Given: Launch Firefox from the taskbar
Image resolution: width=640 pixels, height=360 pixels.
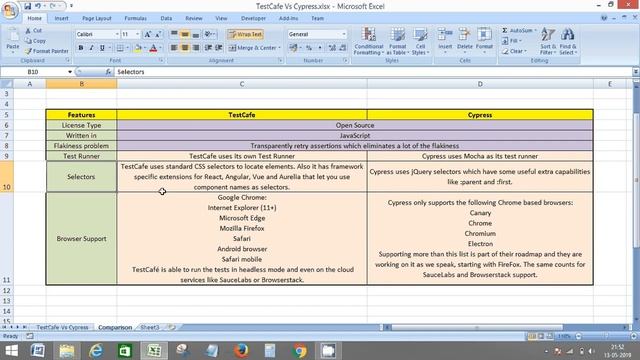Looking at the screenshot, I should (x=241, y=351).
